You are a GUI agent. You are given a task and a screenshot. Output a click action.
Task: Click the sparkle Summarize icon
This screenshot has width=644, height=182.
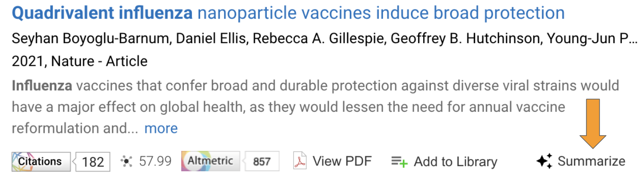tap(545, 161)
